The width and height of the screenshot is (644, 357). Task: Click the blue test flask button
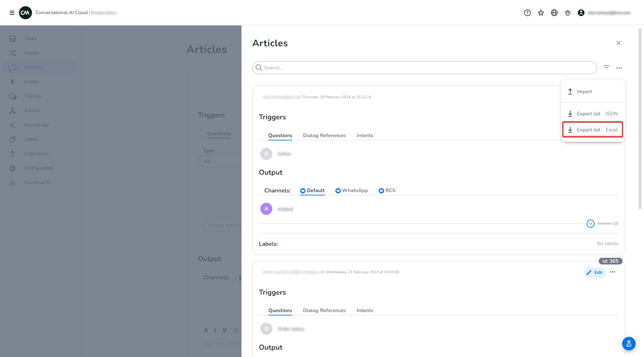coord(629,344)
